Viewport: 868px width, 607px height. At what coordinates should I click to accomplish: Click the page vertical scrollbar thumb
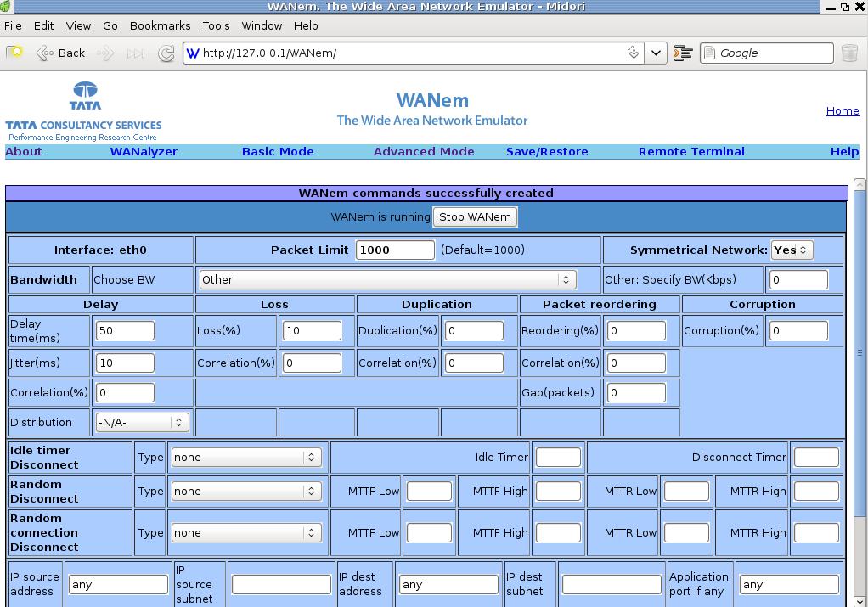coord(860,352)
